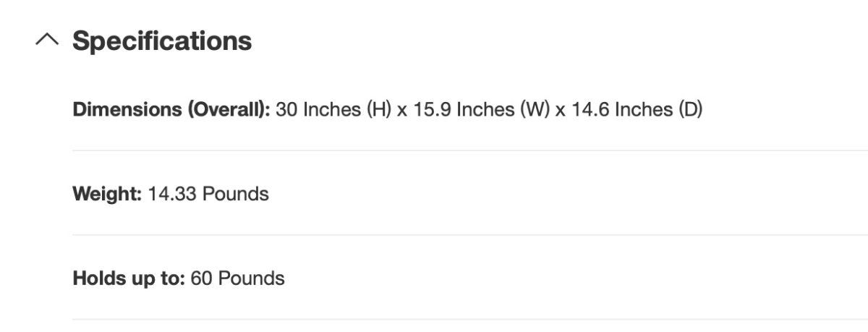This screenshot has height=332, width=868.
Task: Select the Holds up to label
Action: (129, 278)
